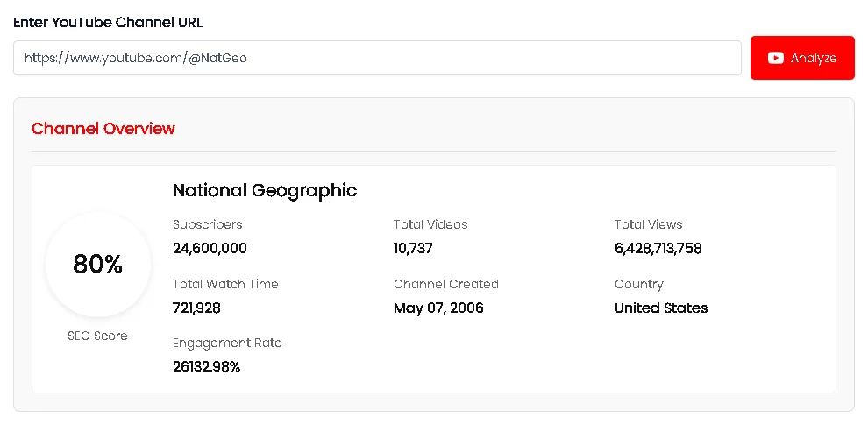Click the 'Total Views' label

648,224
